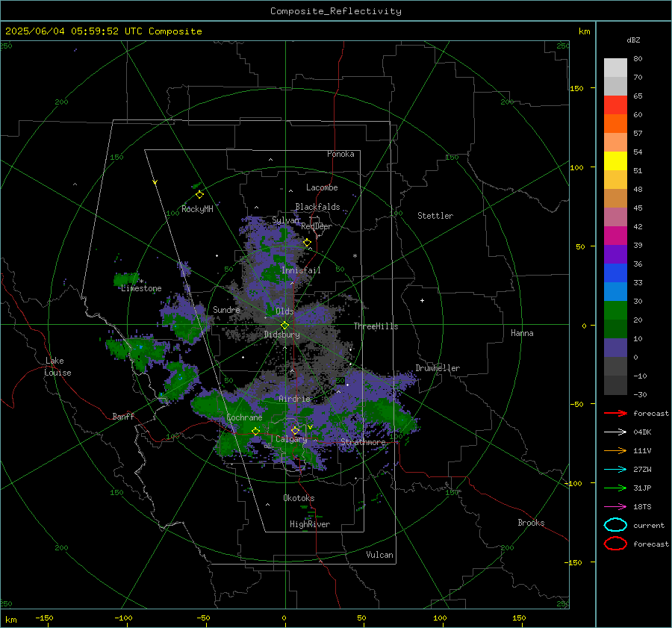Click the RockyMH label

point(197,209)
